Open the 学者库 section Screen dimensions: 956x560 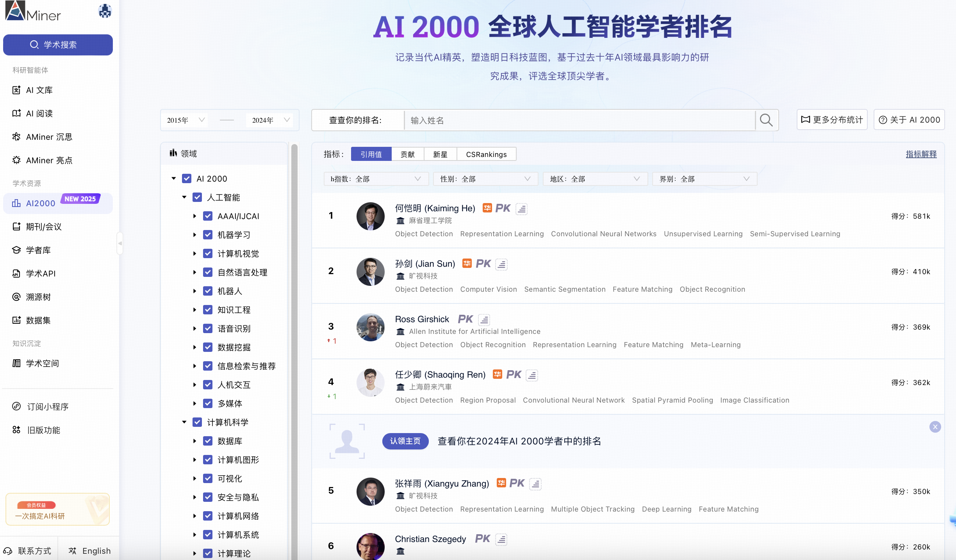(38, 250)
